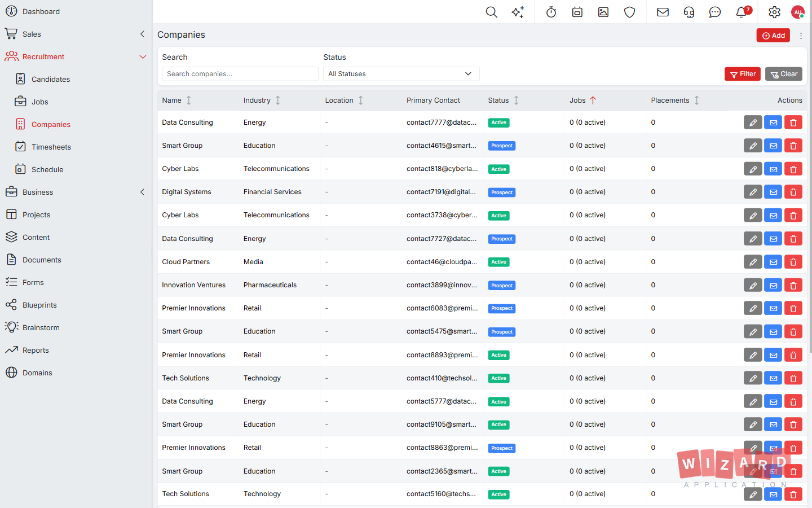Click the red Add button
This screenshot has height=508, width=812.
773,36
